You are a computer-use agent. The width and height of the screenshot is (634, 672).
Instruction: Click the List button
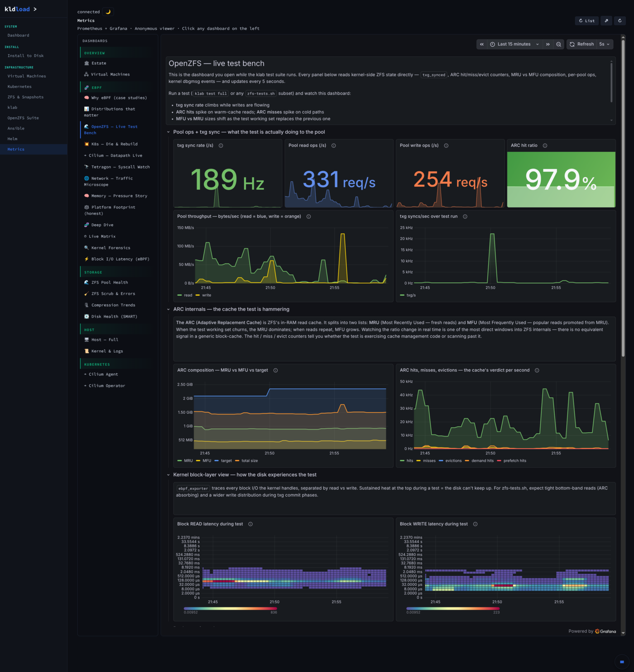pos(587,21)
